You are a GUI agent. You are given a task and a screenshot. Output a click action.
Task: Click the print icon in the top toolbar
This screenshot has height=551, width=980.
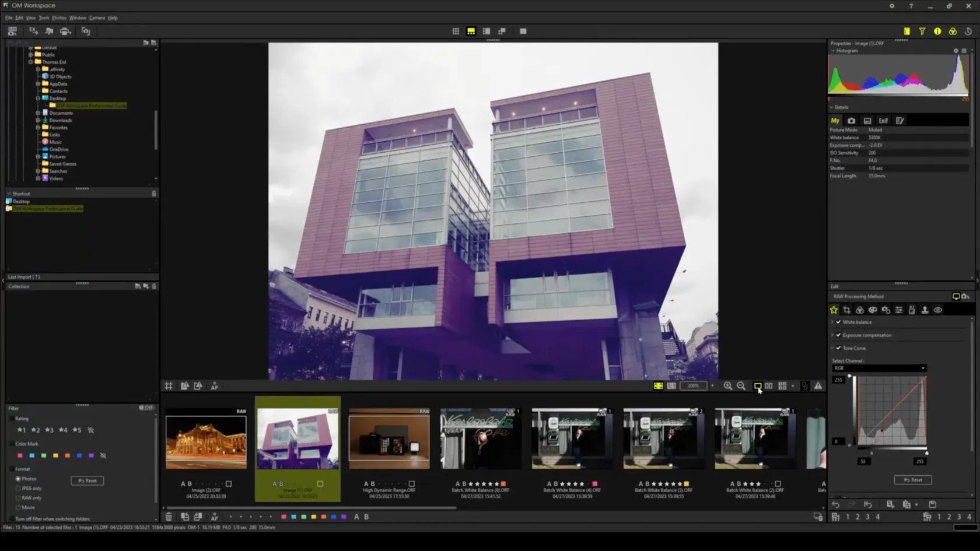pyautogui.click(x=65, y=31)
